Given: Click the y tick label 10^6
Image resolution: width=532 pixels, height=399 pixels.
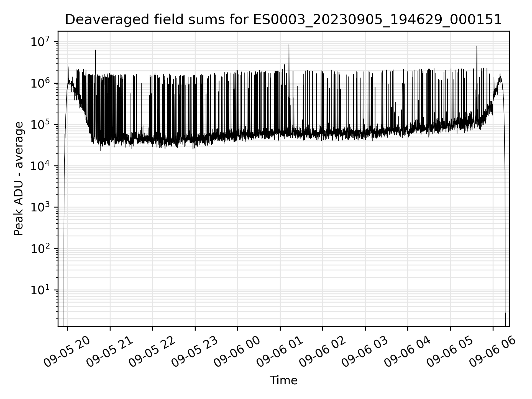Looking at the screenshot, I should 40,83.
